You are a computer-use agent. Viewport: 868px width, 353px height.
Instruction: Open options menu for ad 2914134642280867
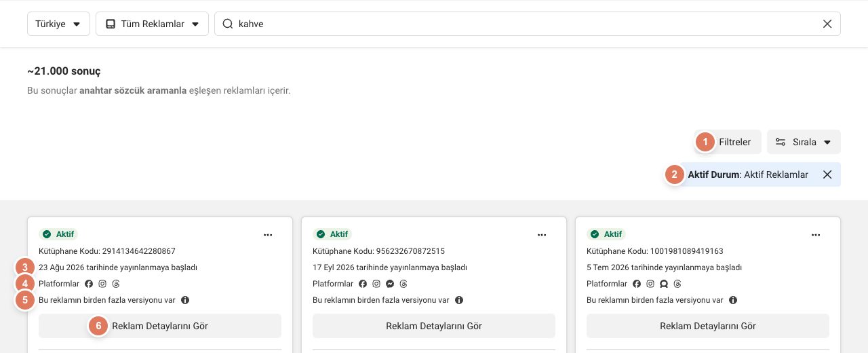pos(268,235)
